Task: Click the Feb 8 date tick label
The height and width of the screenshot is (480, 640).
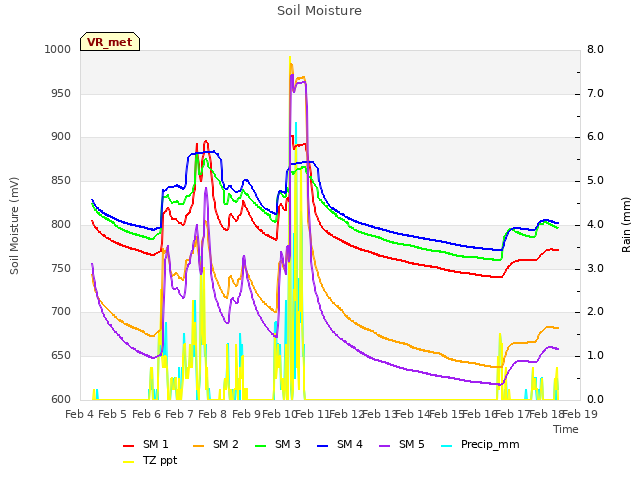Action: click(213, 414)
